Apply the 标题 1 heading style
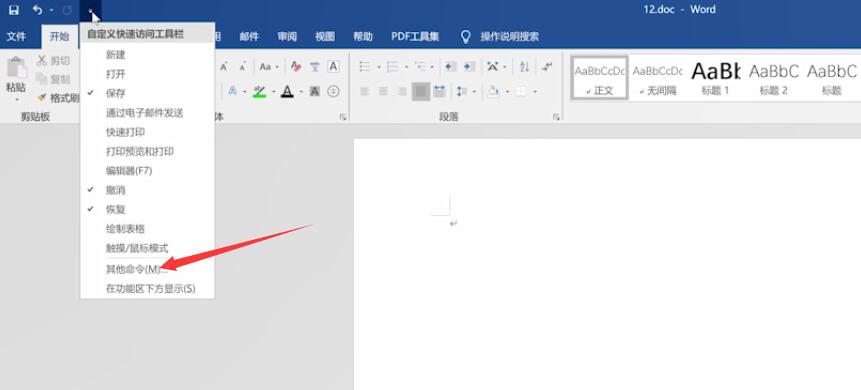Image resolution: width=861 pixels, height=390 pixels. point(715,77)
